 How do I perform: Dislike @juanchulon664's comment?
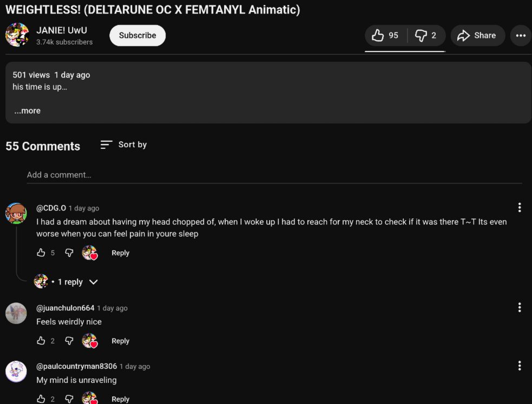[69, 341]
